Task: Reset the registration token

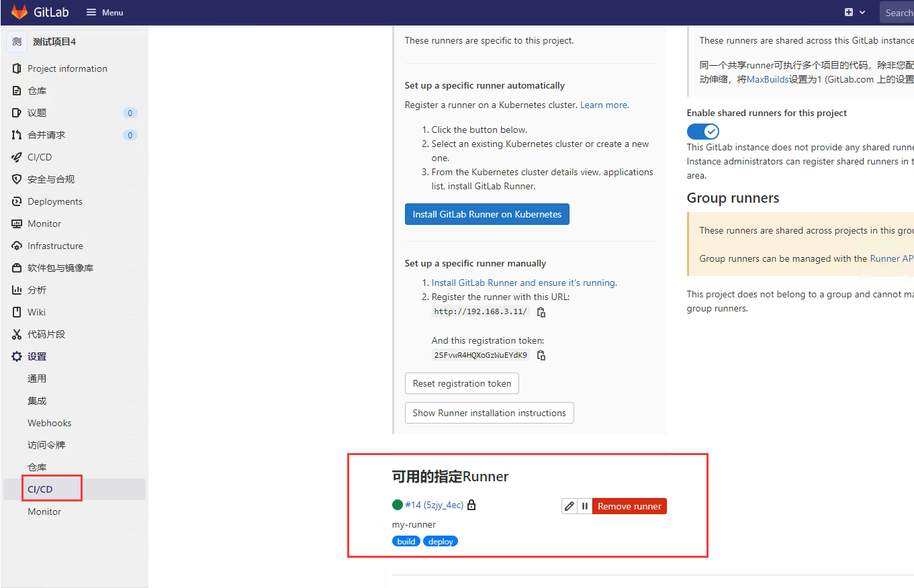Action: coord(461,383)
